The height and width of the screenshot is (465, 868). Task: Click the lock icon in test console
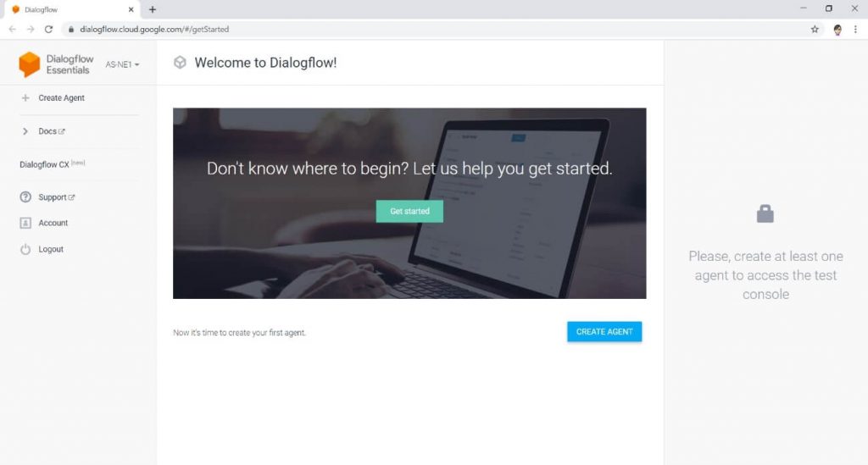click(765, 213)
